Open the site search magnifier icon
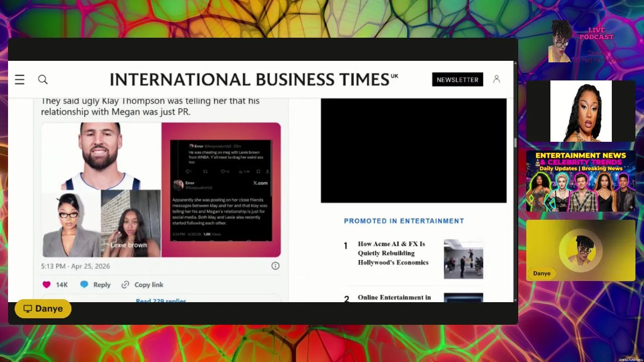 (43, 79)
